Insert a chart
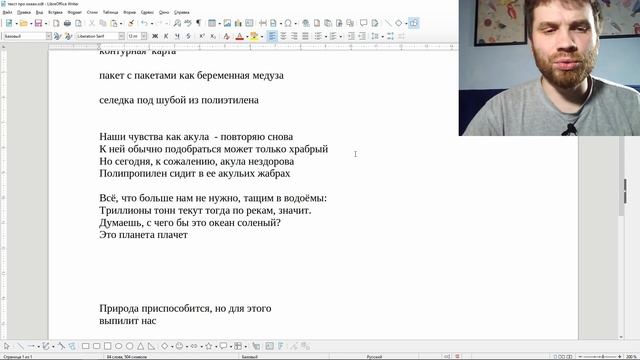The image size is (640, 360). tap(238, 23)
